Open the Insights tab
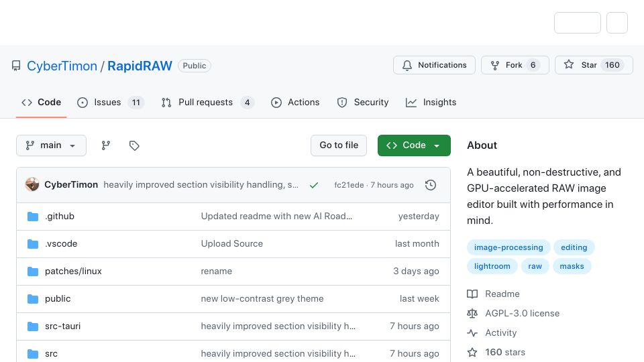 (x=431, y=102)
